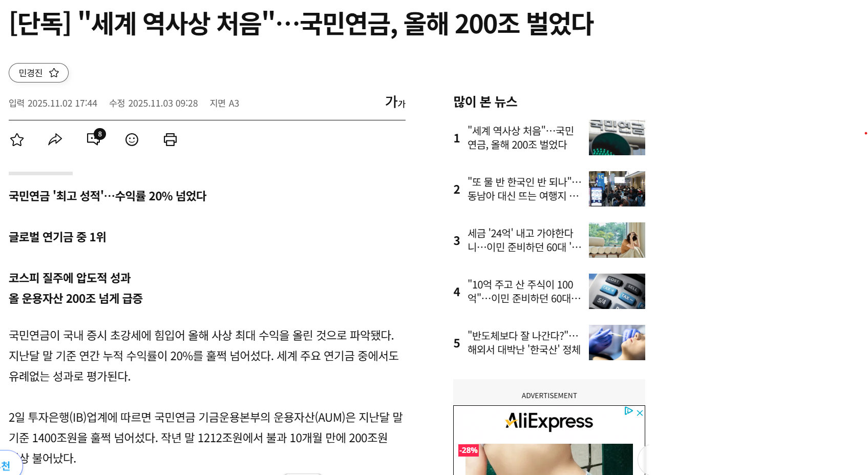The image size is (868, 475).
Task: Click the share arrow icon
Action: [x=55, y=139]
